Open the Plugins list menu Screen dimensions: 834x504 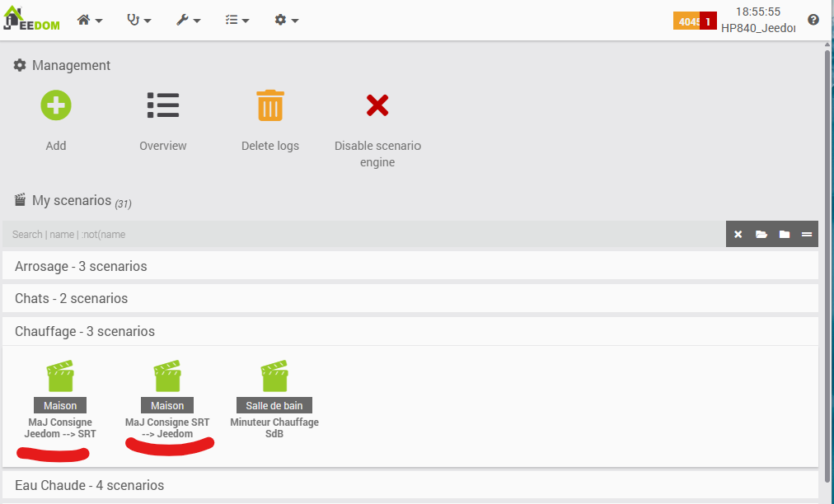click(237, 20)
